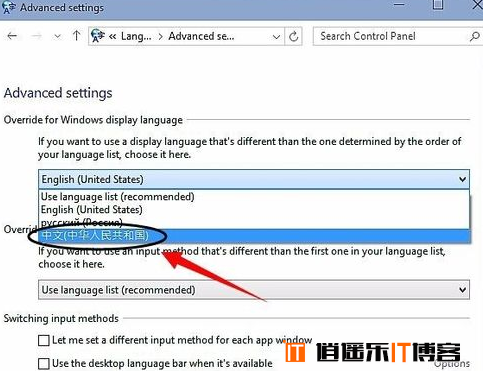Image resolution: width=483 pixels, height=371 pixels.
Task: Click the 'Switching input methods' section label
Action: point(61,318)
